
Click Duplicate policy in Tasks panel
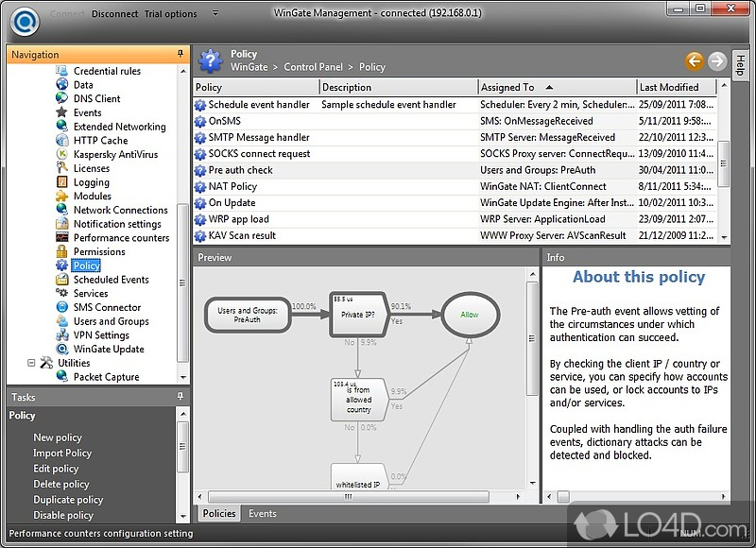coord(68,500)
